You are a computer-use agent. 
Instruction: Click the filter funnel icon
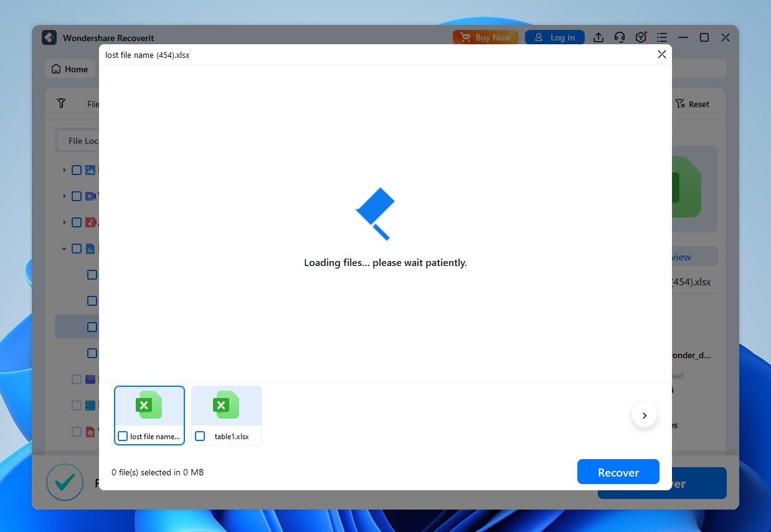pos(61,103)
